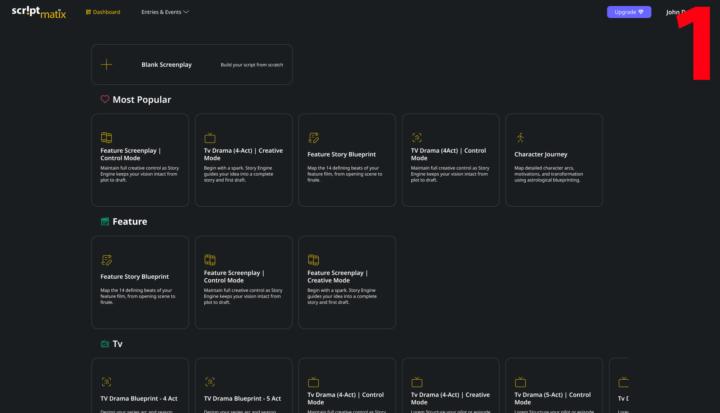Click the heart icon beside Most Popular
720x413 pixels.
(104, 100)
